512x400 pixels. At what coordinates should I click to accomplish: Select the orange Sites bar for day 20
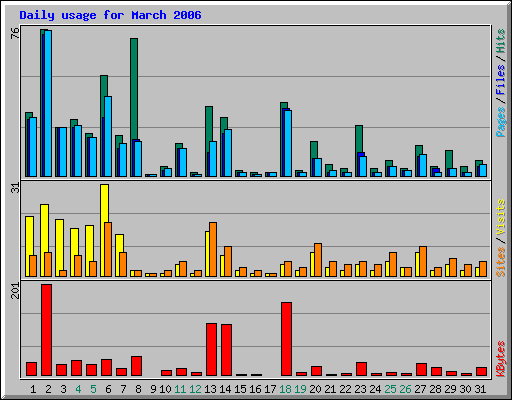point(318,260)
